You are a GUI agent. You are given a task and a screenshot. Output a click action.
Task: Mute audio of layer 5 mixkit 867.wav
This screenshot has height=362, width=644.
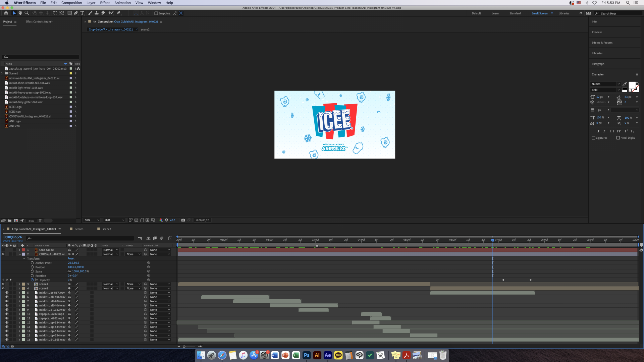(x=7, y=293)
